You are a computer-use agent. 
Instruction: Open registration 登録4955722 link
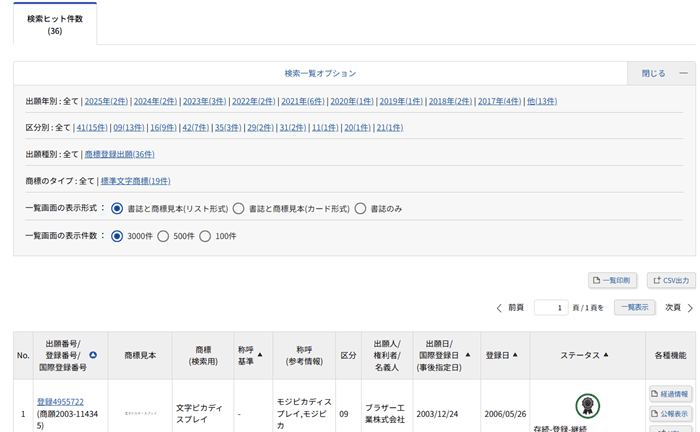60,402
